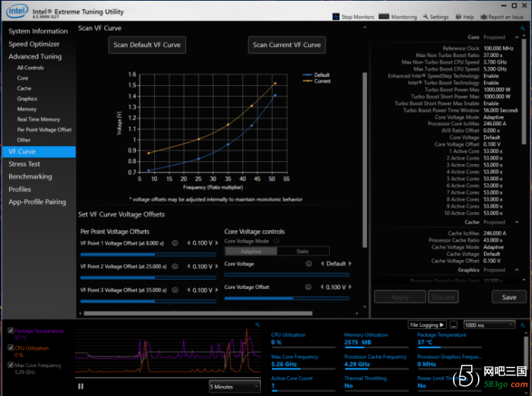
Task: Click the Intel logo
Action: click(x=17, y=11)
